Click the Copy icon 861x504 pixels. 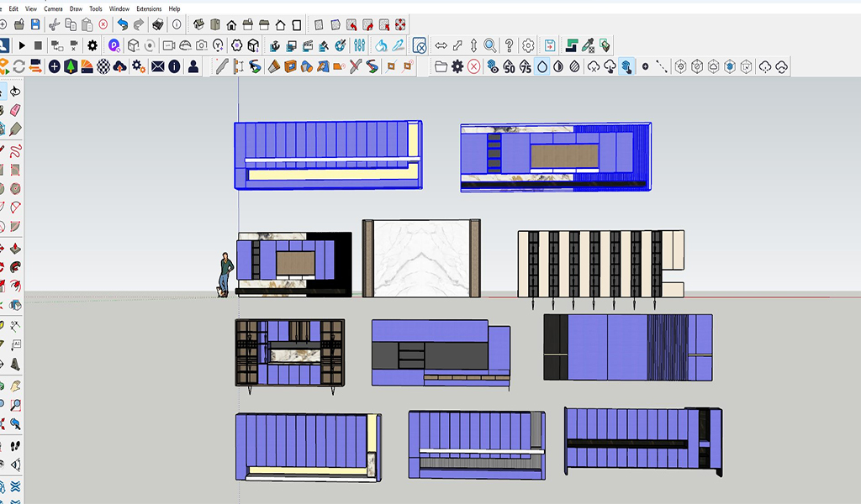71,24
